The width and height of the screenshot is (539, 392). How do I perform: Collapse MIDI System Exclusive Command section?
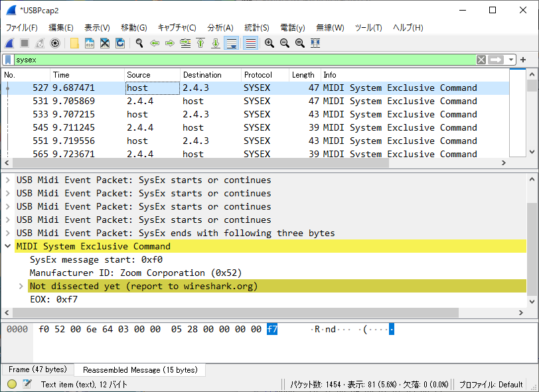pyautogui.click(x=7, y=247)
